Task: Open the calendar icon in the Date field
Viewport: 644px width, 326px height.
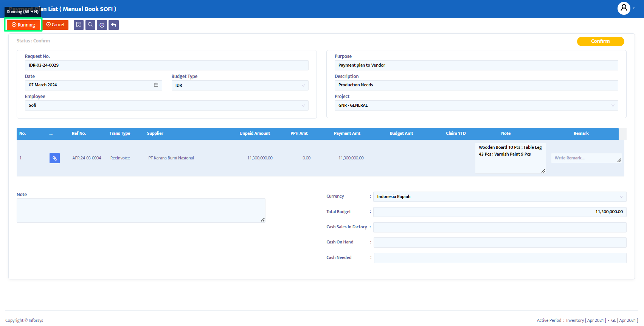Action: (x=156, y=85)
